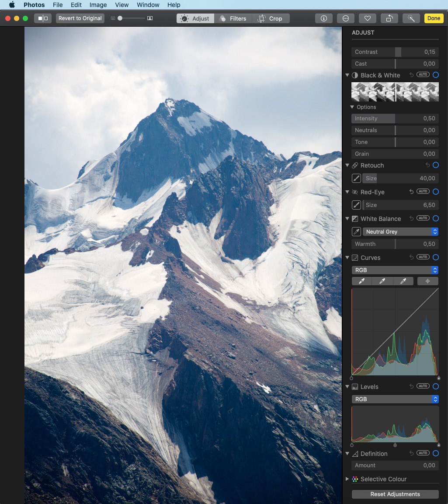Screen dimensions: 448x504
Task: Click the Contrast slider
Action: [x=395, y=52]
